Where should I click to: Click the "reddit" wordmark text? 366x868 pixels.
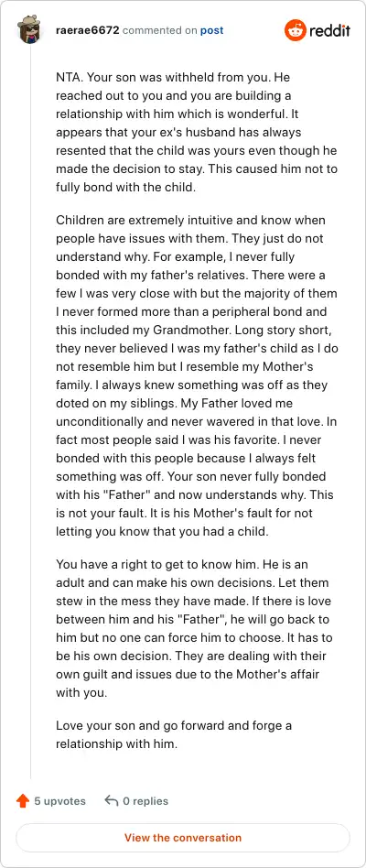tap(329, 31)
